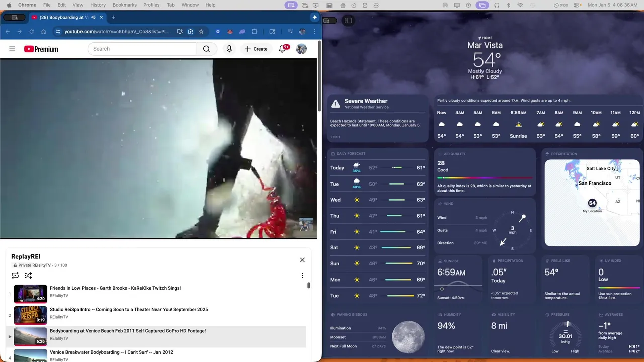Click the address bar URL
Viewport: 644px width, 362px height.
[117, 31]
